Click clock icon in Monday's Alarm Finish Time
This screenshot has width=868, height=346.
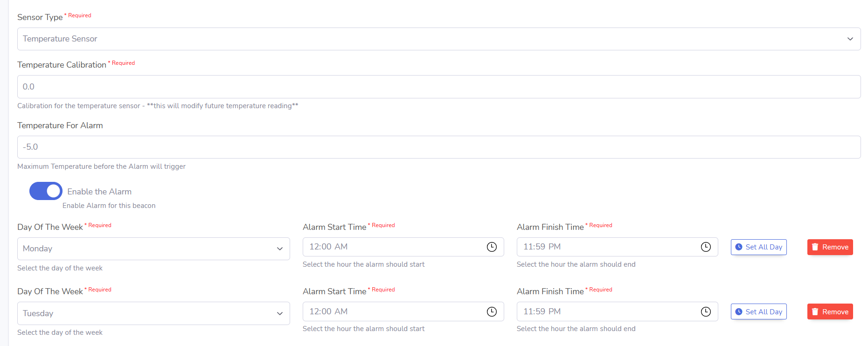click(706, 247)
